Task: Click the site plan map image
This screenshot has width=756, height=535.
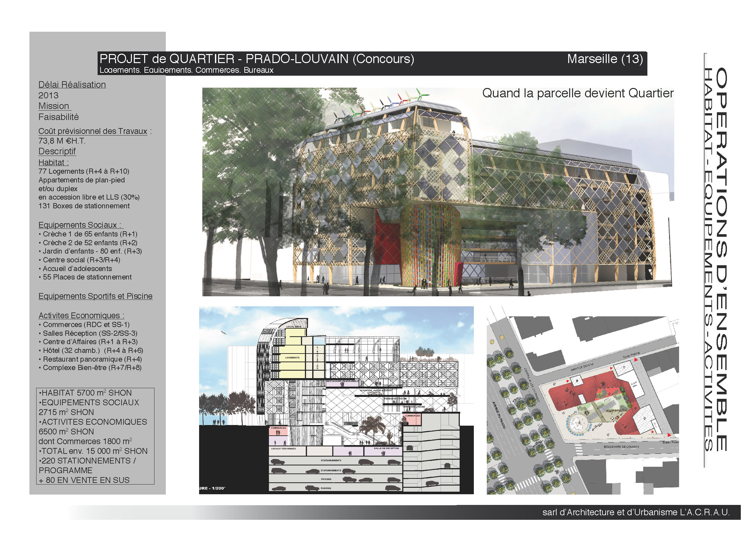Action: coord(582,400)
